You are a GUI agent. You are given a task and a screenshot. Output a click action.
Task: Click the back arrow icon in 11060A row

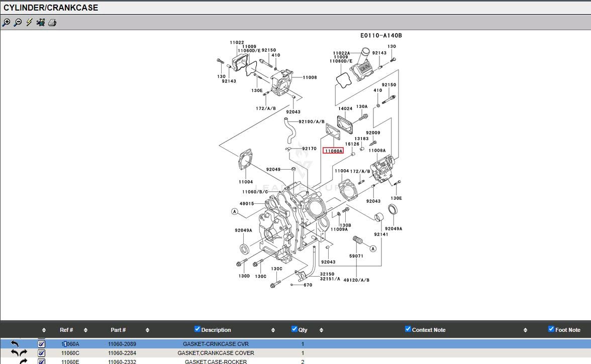coord(15,344)
